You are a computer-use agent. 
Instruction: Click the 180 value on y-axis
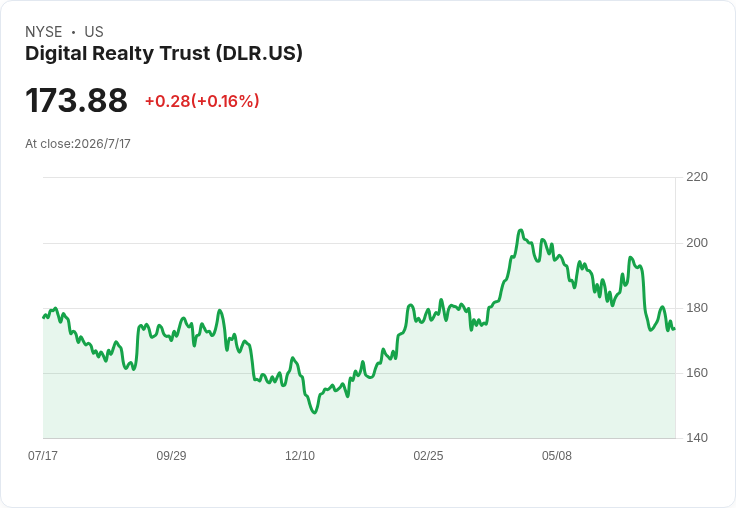tap(697, 308)
